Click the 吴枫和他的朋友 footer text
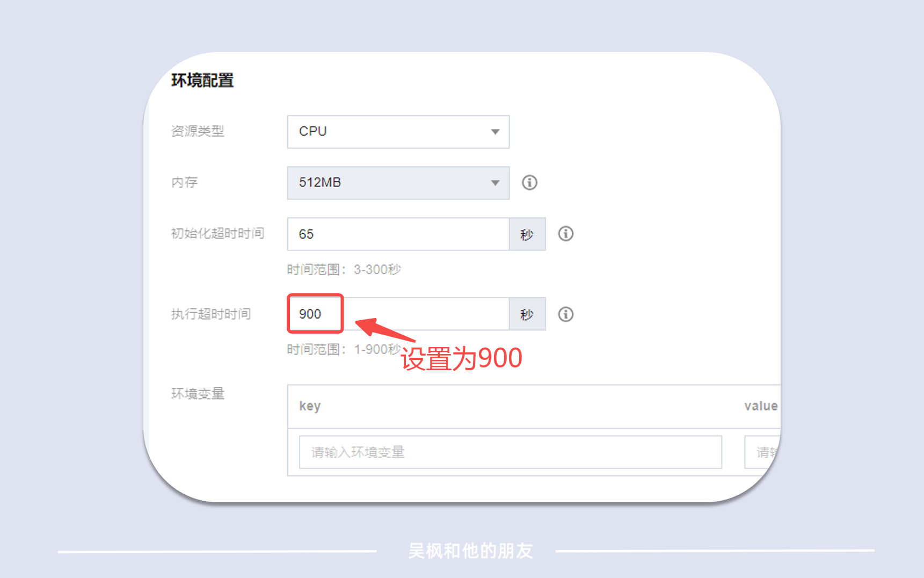This screenshot has width=924, height=578. [470, 551]
